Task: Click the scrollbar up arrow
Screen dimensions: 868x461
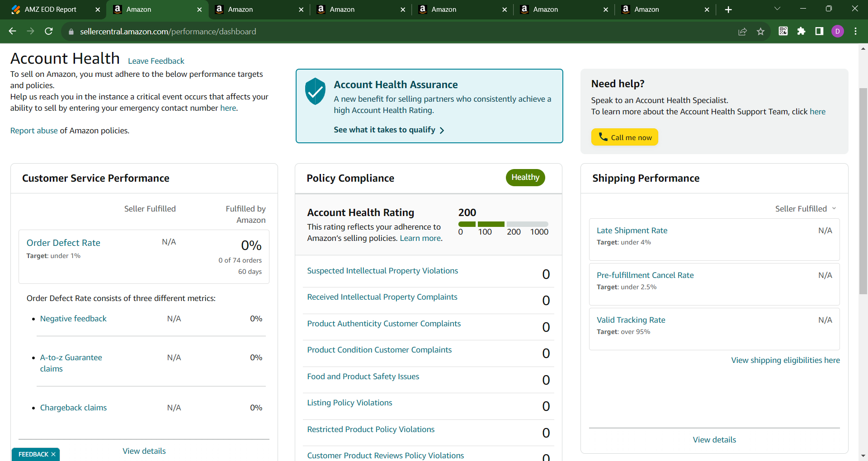Action: tap(863, 48)
